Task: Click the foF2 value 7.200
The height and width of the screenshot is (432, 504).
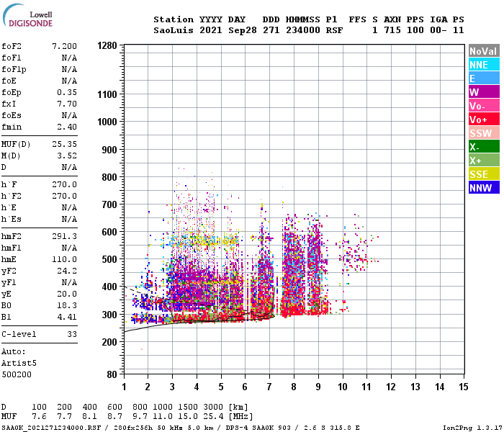Action: coord(65,46)
